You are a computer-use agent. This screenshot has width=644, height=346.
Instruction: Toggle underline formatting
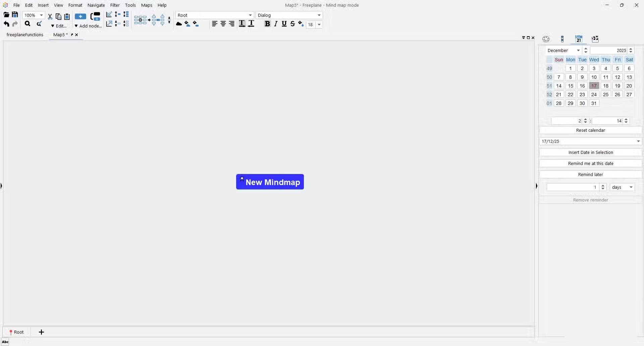coord(284,24)
